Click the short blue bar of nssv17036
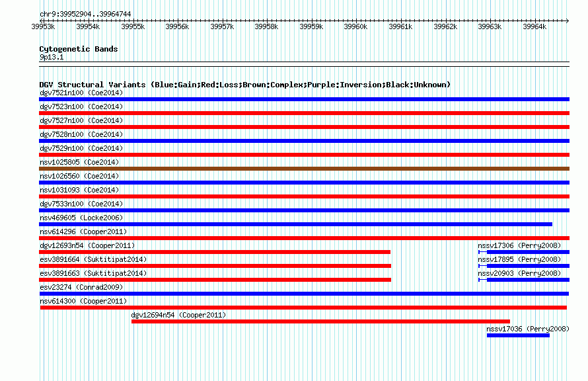Viewport: 588px width, 381px height. click(518, 335)
